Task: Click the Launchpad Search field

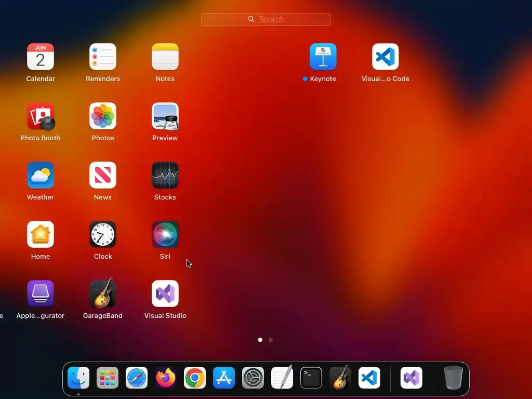Action: tap(266, 19)
